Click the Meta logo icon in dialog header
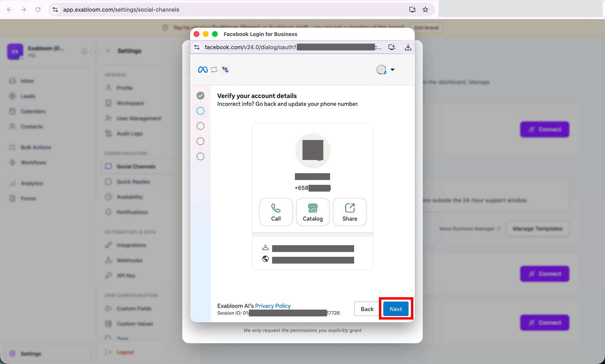Viewport: 605px width, 364px height. pyautogui.click(x=203, y=70)
